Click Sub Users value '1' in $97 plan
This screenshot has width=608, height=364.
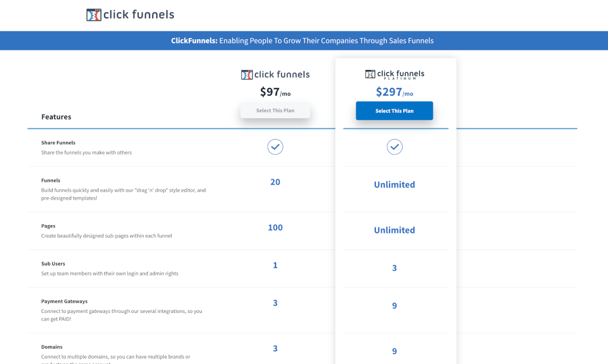275,265
